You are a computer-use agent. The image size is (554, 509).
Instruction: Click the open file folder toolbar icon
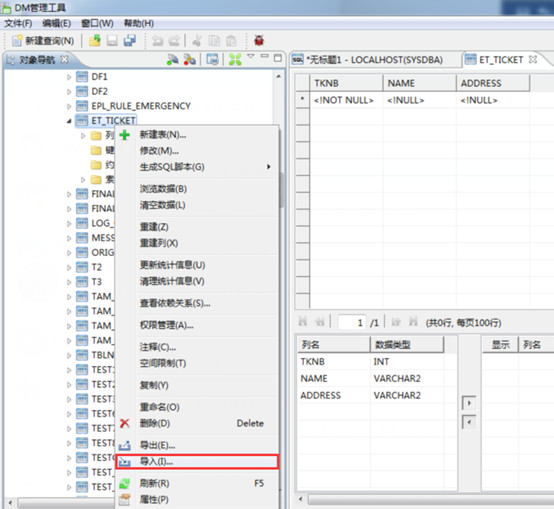tap(95, 41)
